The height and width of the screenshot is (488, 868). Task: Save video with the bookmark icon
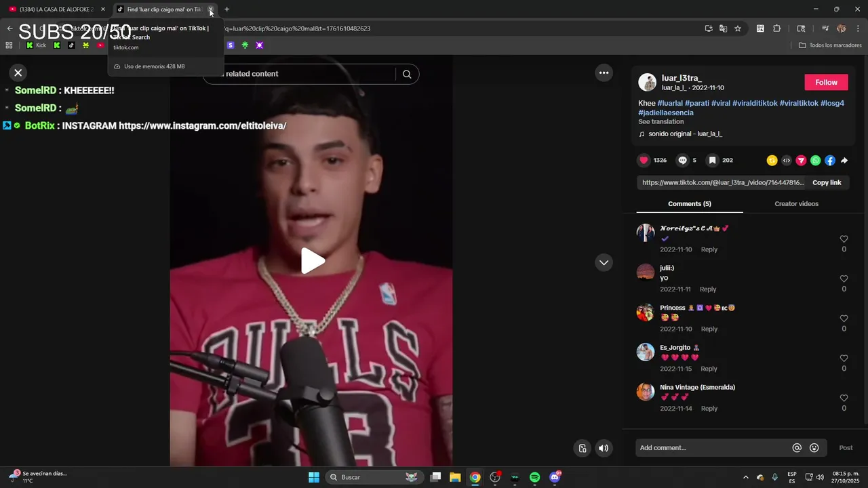tap(712, 161)
